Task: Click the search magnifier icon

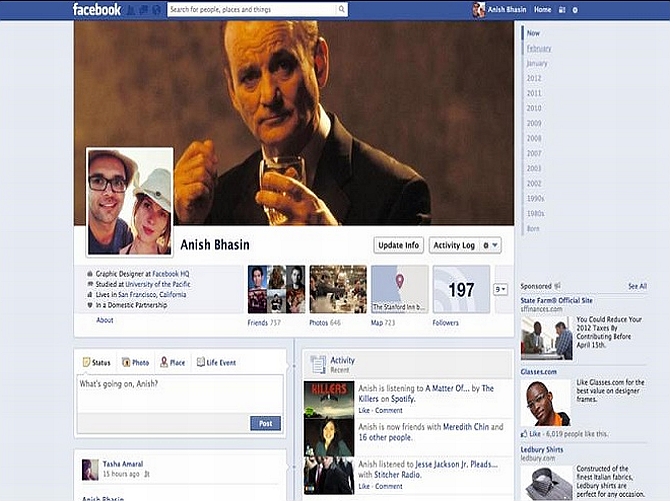Action: click(341, 9)
